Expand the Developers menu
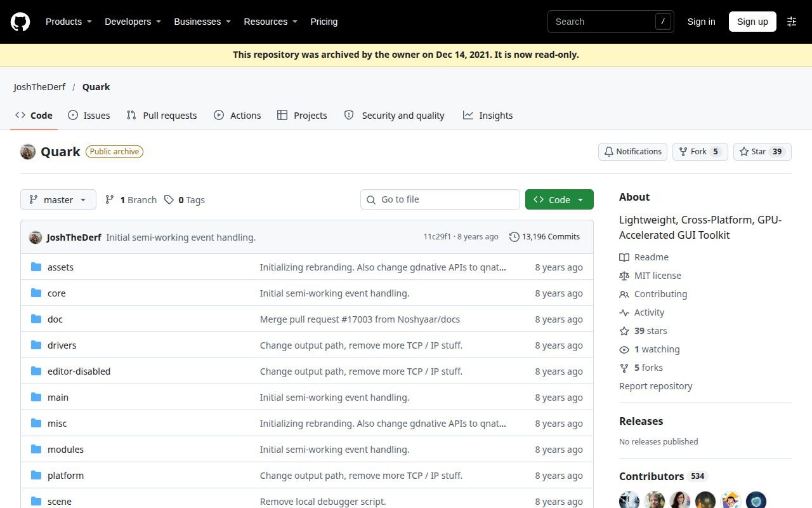This screenshot has height=508, width=812. coord(133,22)
